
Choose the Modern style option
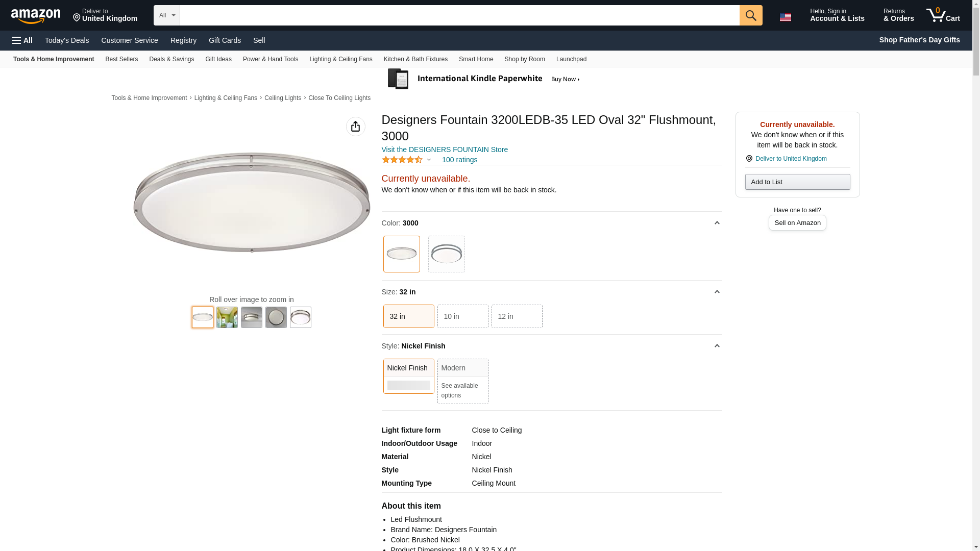click(462, 381)
